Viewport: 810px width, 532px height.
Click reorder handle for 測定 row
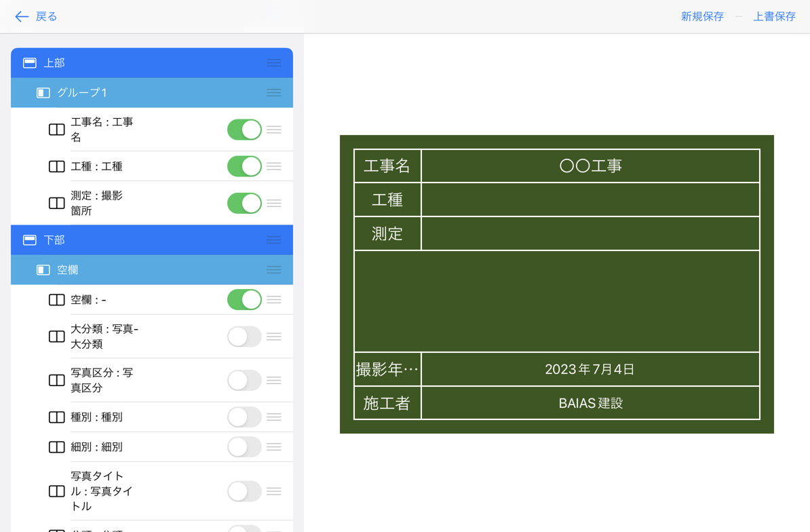(x=274, y=203)
